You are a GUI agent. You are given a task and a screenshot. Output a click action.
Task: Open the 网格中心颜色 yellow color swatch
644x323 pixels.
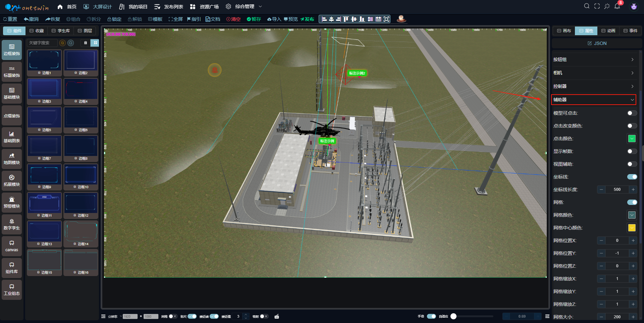(x=632, y=228)
